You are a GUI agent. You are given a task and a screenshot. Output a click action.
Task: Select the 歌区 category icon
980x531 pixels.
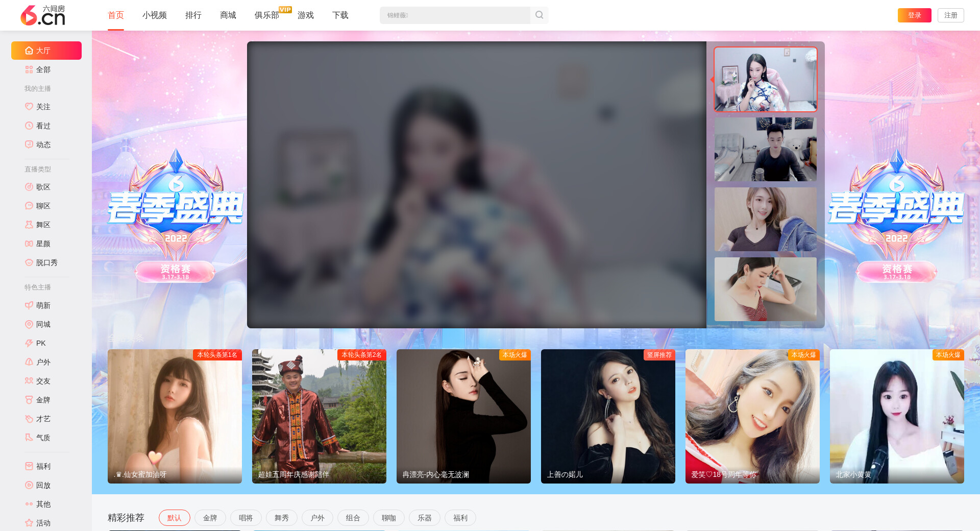(29, 187)
